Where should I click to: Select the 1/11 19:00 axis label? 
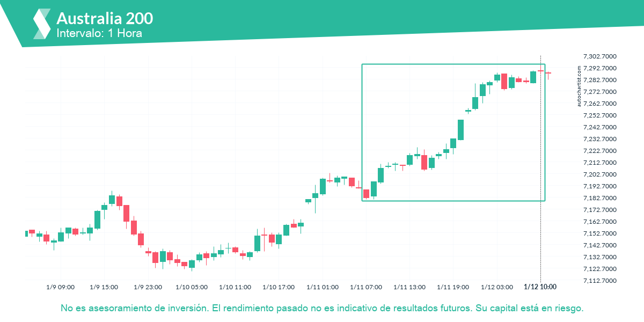[x=454, y=287]
